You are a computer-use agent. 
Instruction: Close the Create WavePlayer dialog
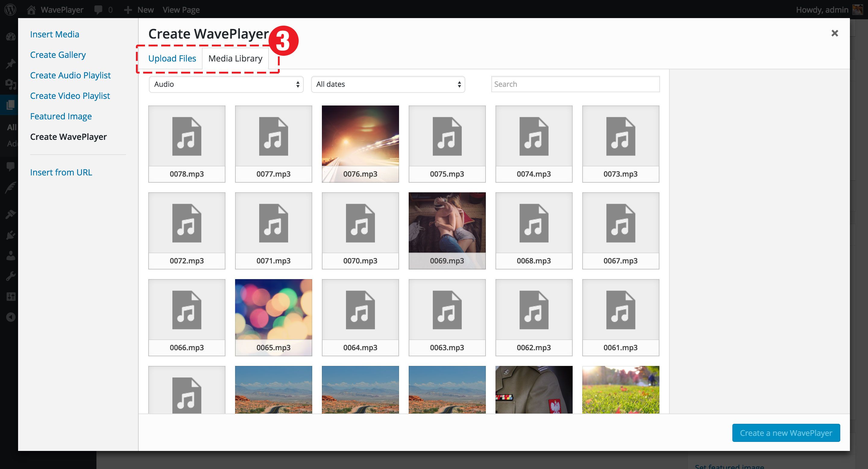[x=834, y=33]
